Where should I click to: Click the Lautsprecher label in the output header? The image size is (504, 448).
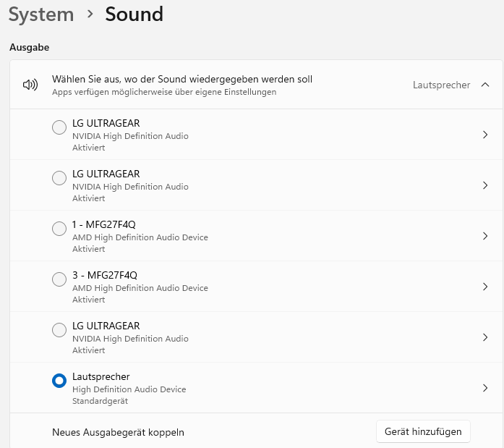[441, 85]
